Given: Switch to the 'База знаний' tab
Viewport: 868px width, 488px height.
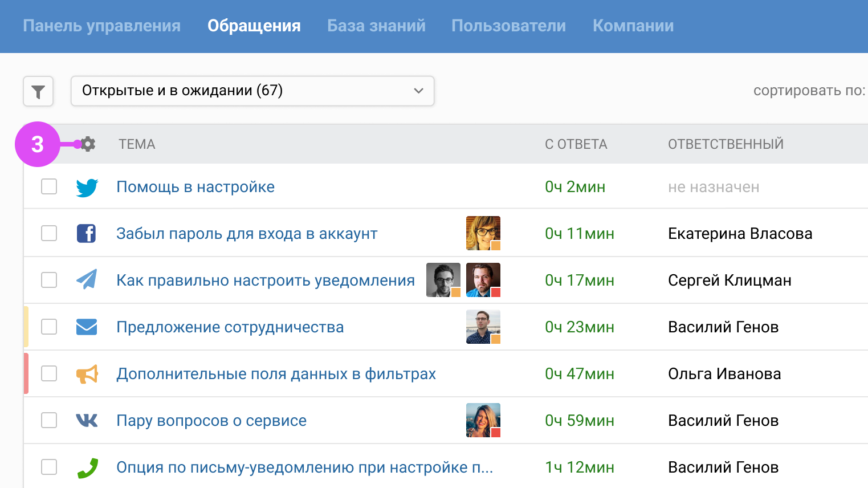Looking at the screenshot, I should [x=376, y=26].
